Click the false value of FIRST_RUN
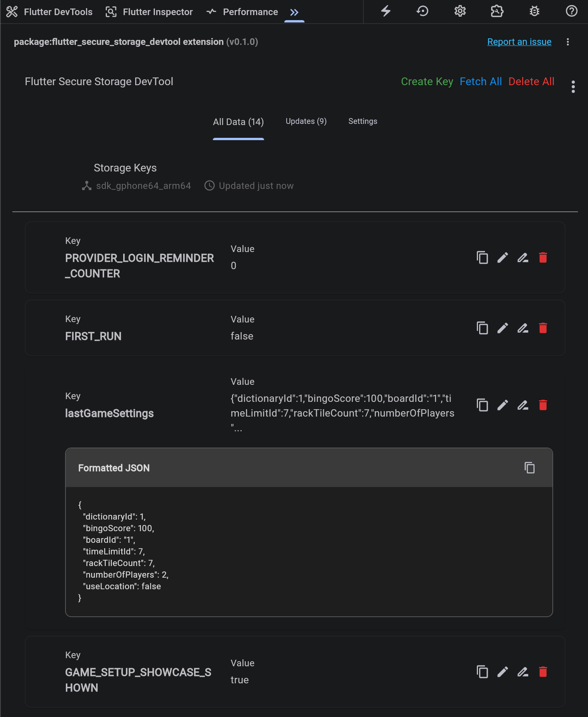 [x=242, y=336]
